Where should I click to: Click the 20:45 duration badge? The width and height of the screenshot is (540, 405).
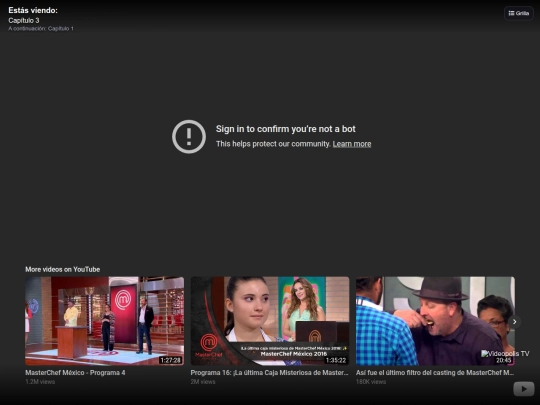pyautogui.click(x=503, y=360)
